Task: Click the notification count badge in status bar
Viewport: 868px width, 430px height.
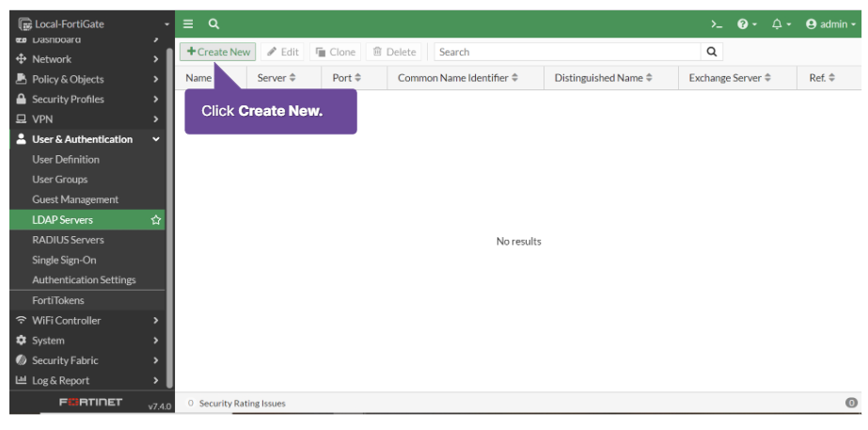Action: pos(851,403)
